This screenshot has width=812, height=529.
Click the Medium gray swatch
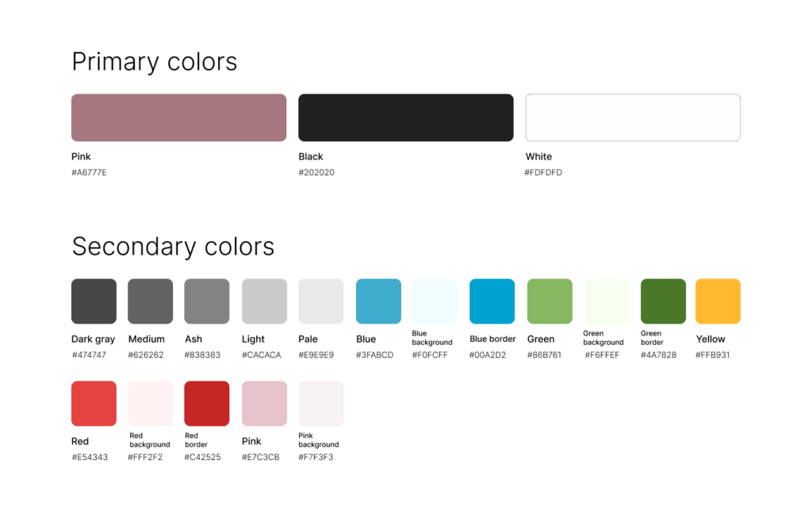151,301
